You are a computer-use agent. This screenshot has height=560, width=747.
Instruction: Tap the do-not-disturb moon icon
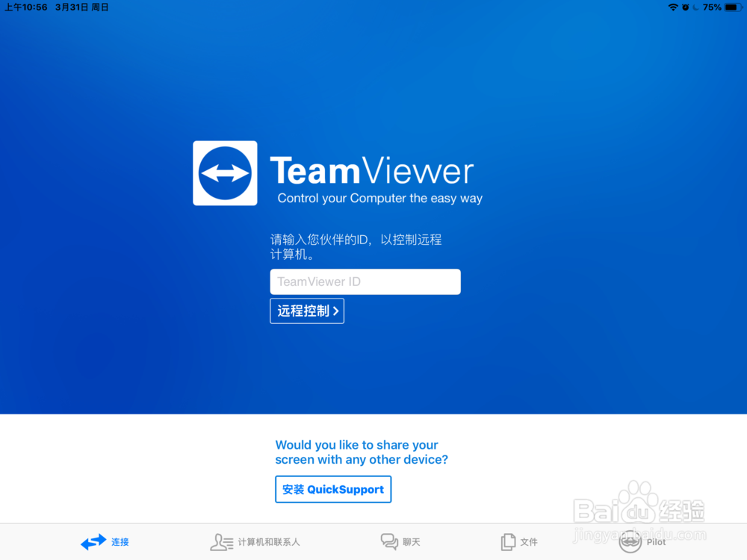coord(695,7)
